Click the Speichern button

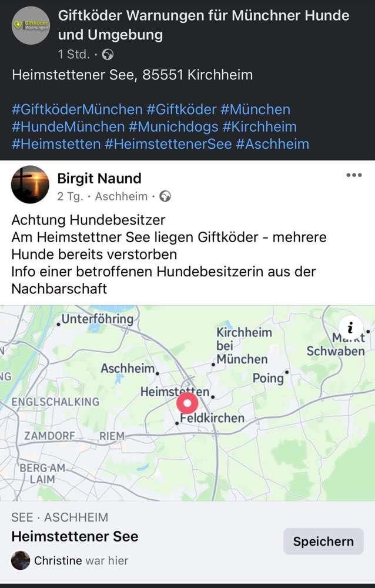pos(323,542)
